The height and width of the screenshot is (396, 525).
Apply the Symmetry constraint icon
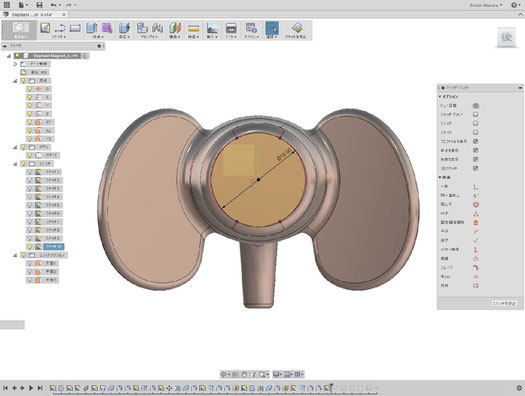[x=476, y=286]
